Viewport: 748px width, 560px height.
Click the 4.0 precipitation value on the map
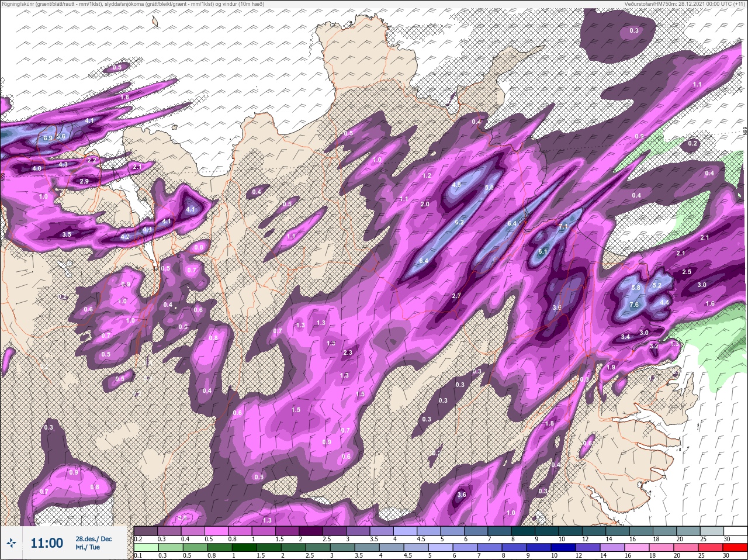37,168
